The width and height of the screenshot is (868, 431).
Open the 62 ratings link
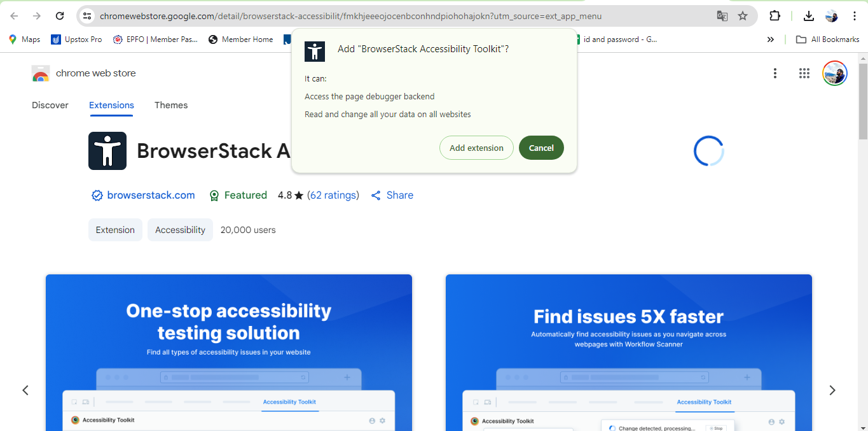click(333, 195)
